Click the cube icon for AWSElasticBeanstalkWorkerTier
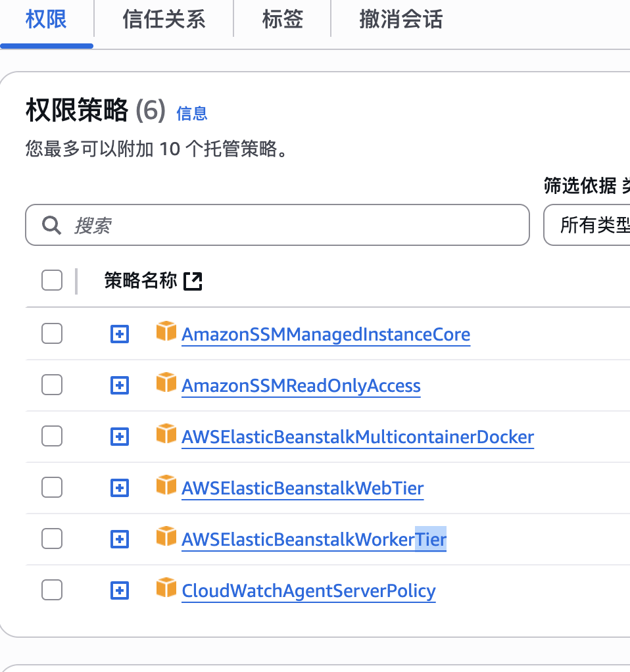Screen dimensions: 630x672 click(166, 536)
